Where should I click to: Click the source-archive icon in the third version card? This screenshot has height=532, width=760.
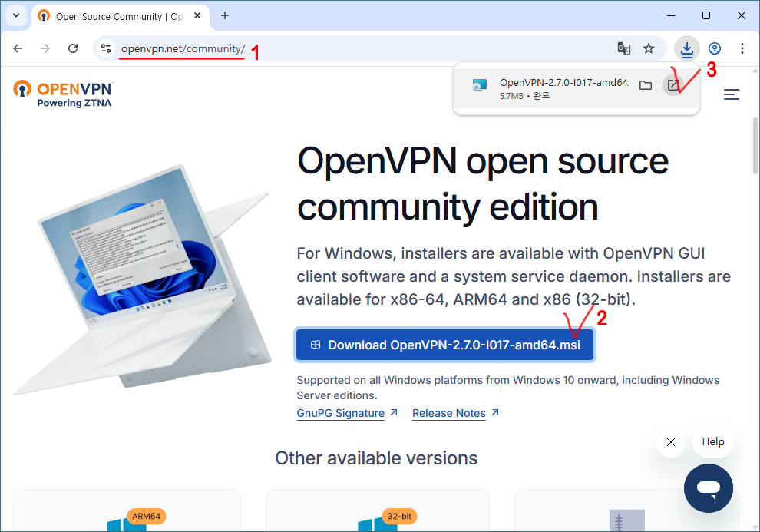click(626, 520)
